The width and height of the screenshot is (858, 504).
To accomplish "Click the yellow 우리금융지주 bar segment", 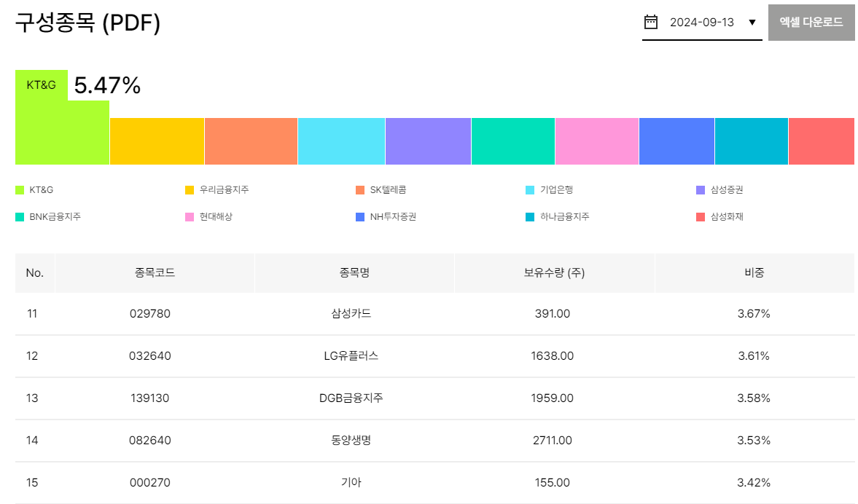I will pyautogui.click(x=157, y=141).
